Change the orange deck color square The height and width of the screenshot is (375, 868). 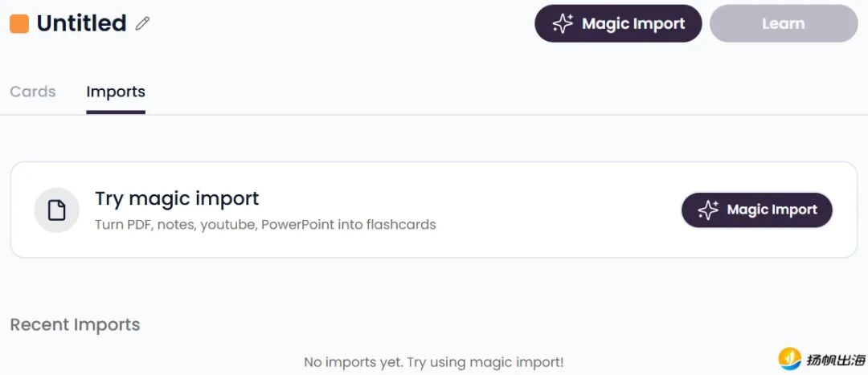tap(19, 24)
